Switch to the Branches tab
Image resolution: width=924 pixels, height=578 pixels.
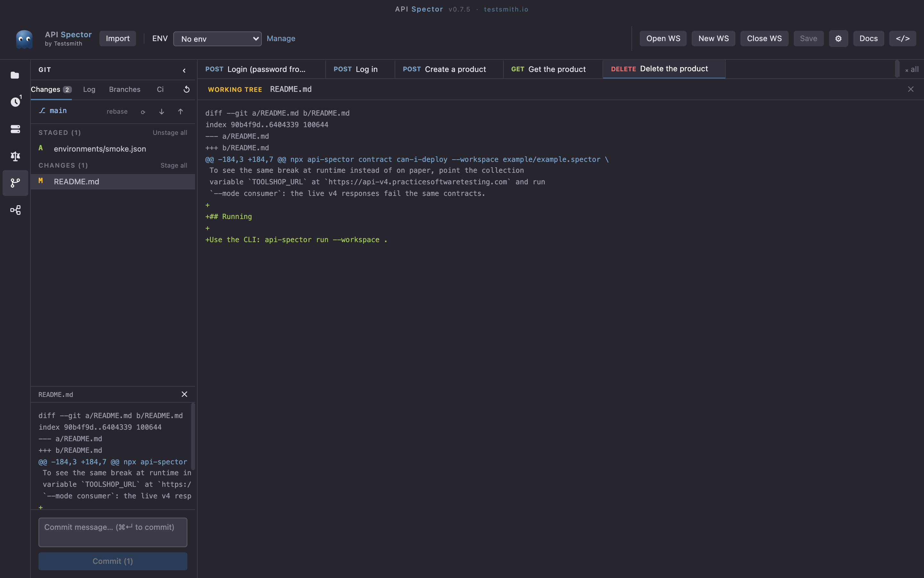pyautogui.click(x=124, y=90)
